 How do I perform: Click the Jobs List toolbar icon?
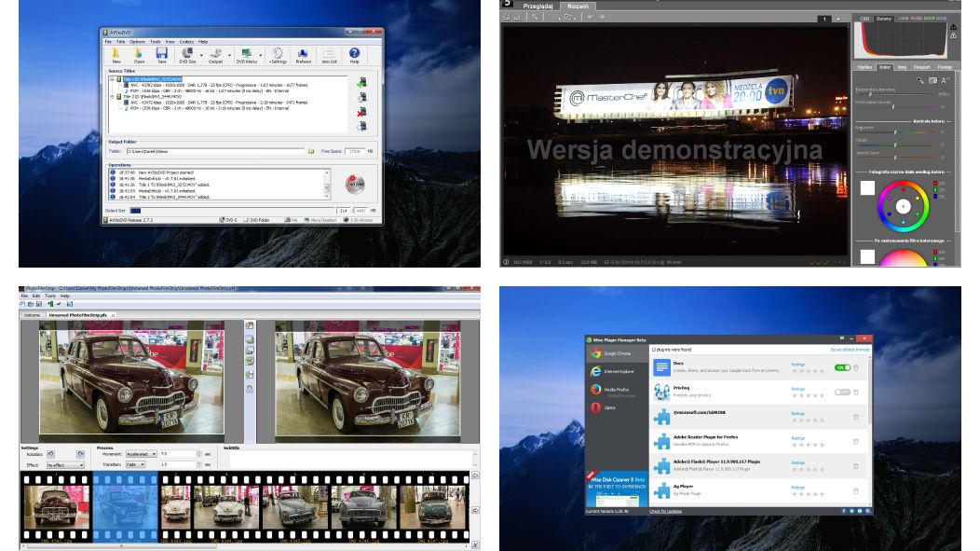pos(329,55)
